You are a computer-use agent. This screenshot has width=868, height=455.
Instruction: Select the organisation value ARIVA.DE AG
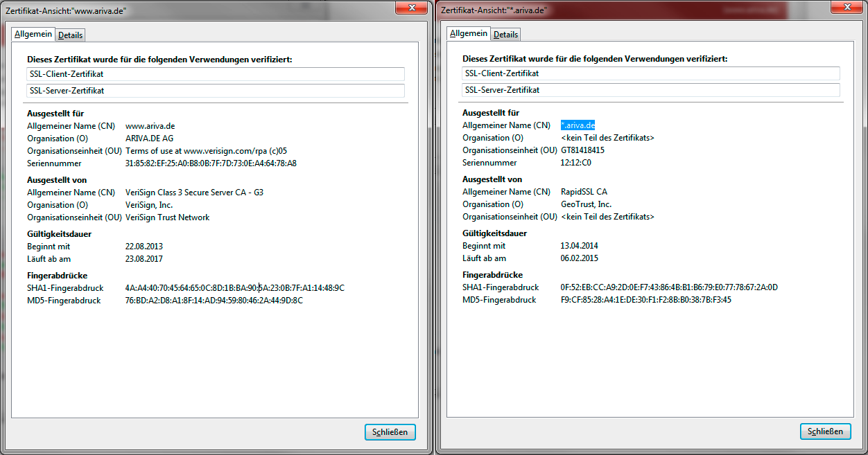click(149, 139)
